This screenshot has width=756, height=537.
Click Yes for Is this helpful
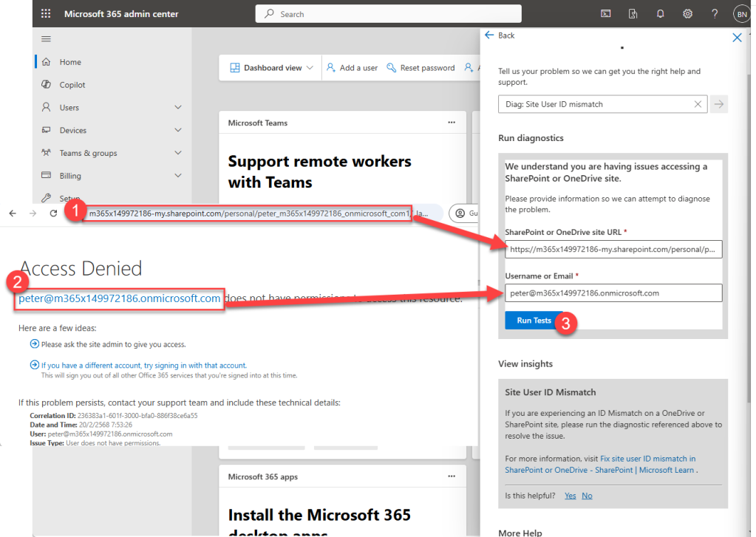[x=571, y=496]
